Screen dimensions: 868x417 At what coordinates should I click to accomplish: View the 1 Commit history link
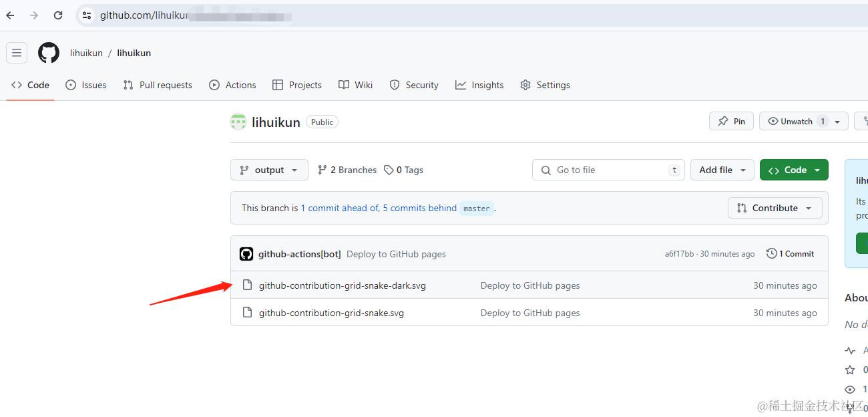pyautogui.click(x=791, y=254)
